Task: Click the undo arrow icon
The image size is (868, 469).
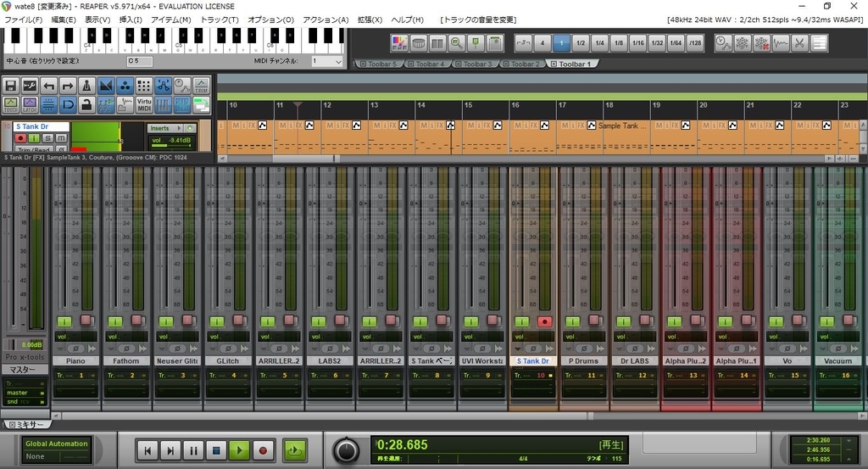Action: pyautogui.click(x=48, y=86)
